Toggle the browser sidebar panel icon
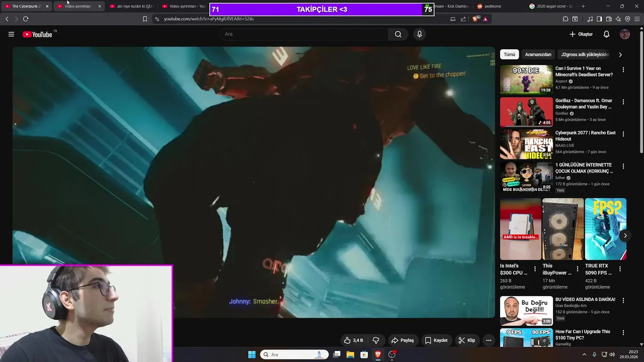The width and height of the screenshot is (644, 362). [599, 19]
